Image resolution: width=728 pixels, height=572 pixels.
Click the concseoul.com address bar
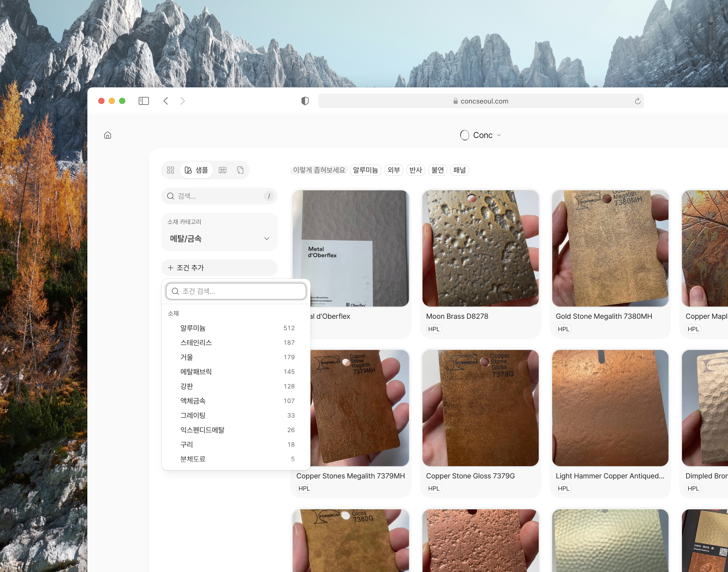pyautogui.click(x=480, y=101)
